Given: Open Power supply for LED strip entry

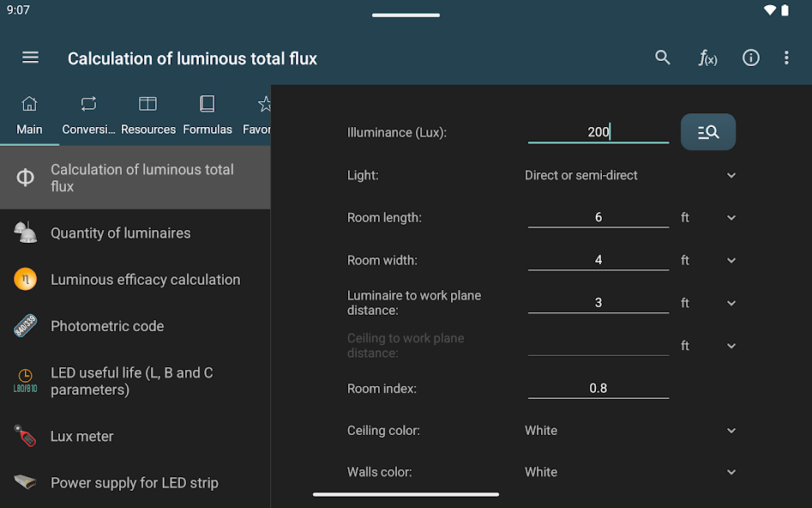Looking at the screenshot, I should [x=135, y=482].
